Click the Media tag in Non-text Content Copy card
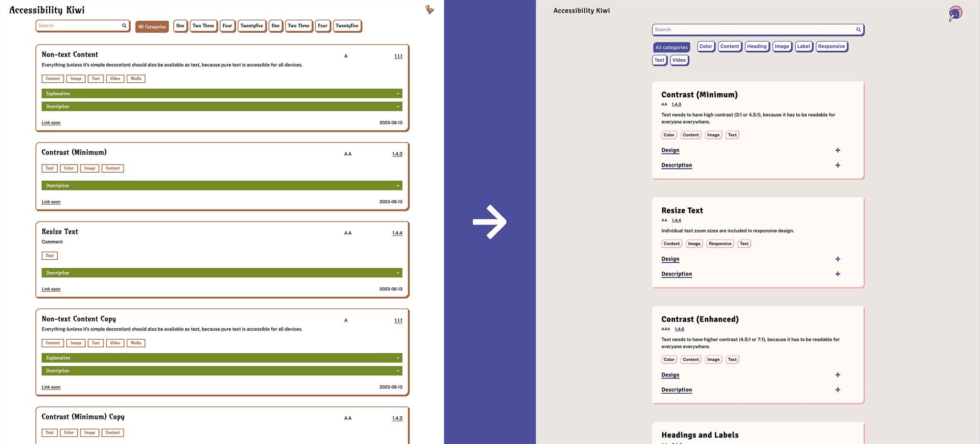Screen dimensions: 980x444 (x=136, y=343)
